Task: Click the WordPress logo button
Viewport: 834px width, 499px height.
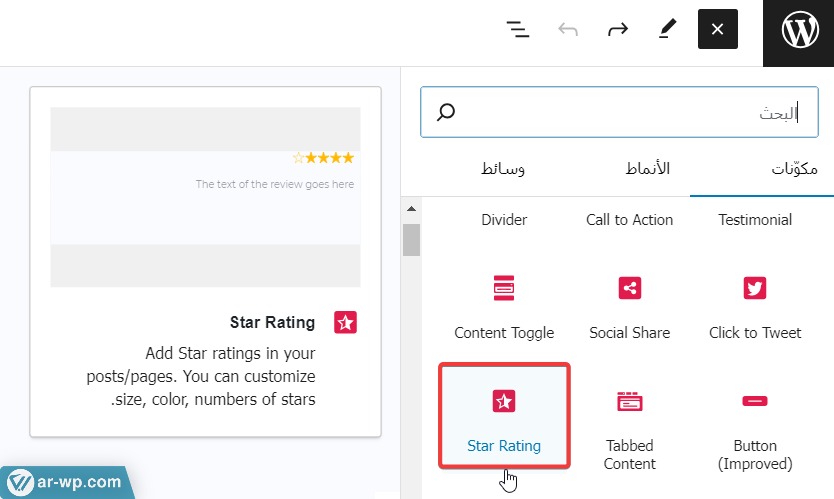Action: [798, 33]
